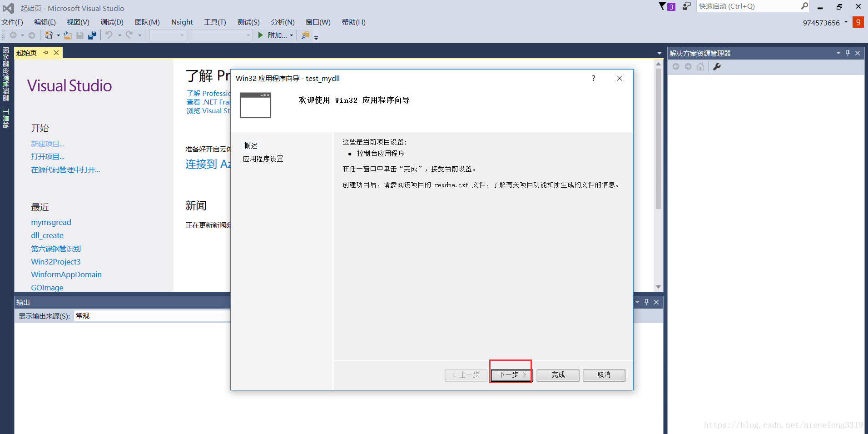This screenshot has height=434, width=868.
Task: Open Output panel window position menu
Action: [x=637, y=302]
